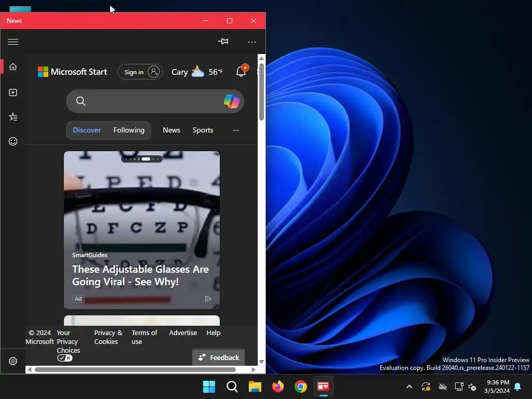Screen dimensions: 532x399
Task: Open the muted volume tray icon
Action: [472, 387]
